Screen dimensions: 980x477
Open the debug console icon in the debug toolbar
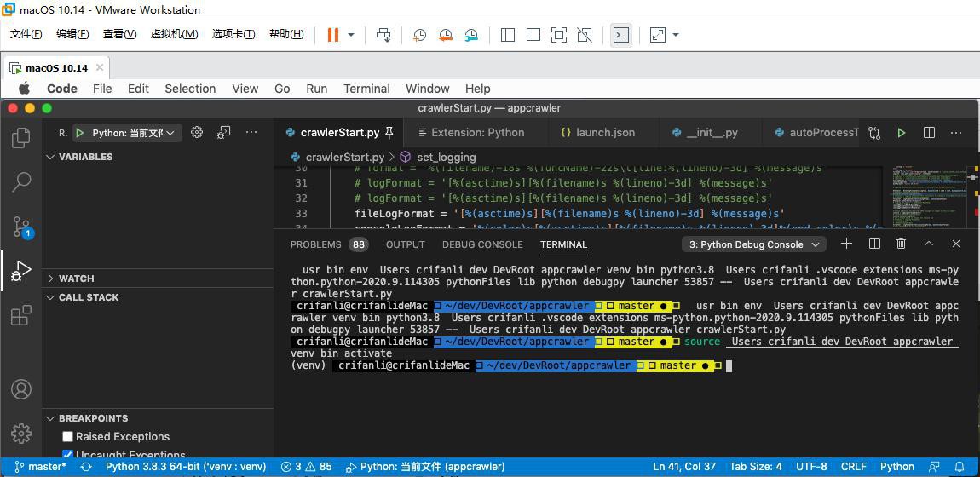tap(224, 132)
